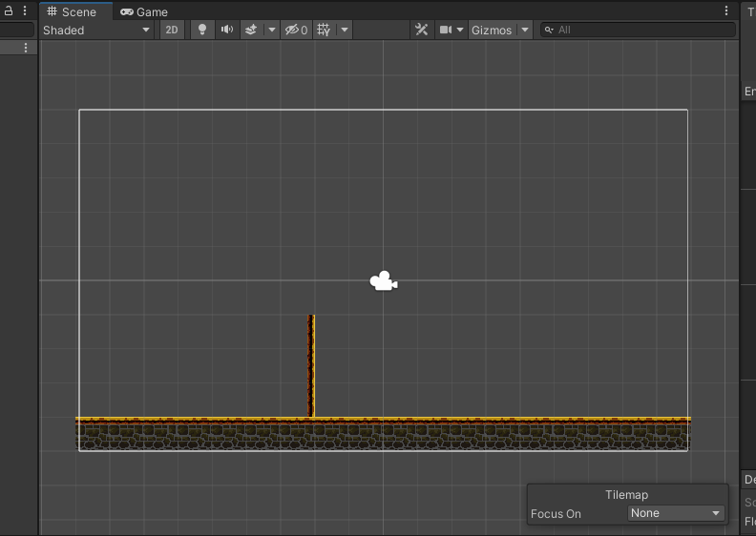Toggle scene lighting lightbulb icon
The image size is (756, 536).
pos(202,30)
